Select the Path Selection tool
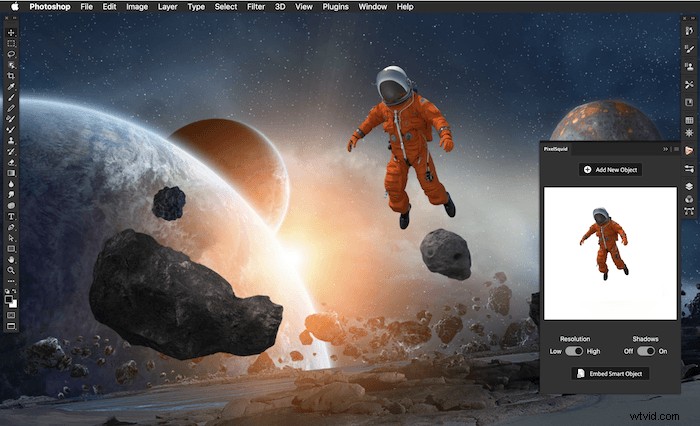The height and width of the screenshot is (426, 700). coord(11,238)
